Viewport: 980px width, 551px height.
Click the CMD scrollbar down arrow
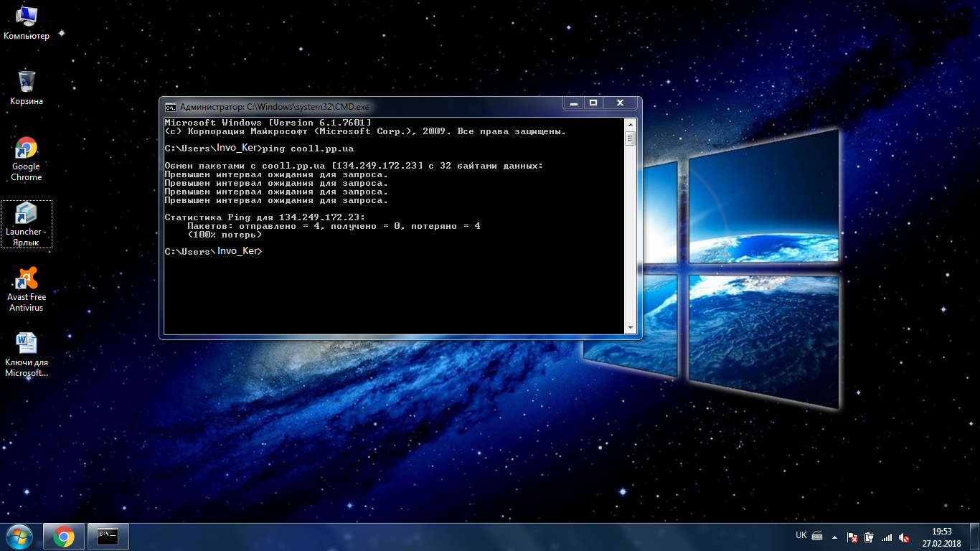point(631,328)
